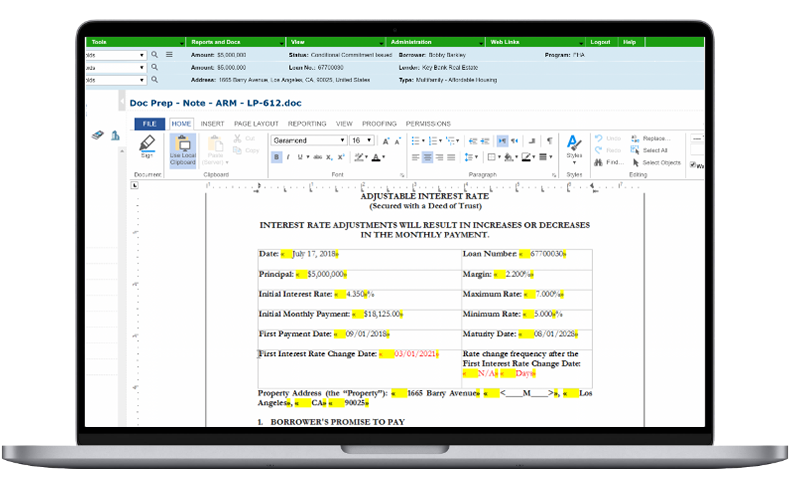Click the Undo button

(x=608, y=138)
